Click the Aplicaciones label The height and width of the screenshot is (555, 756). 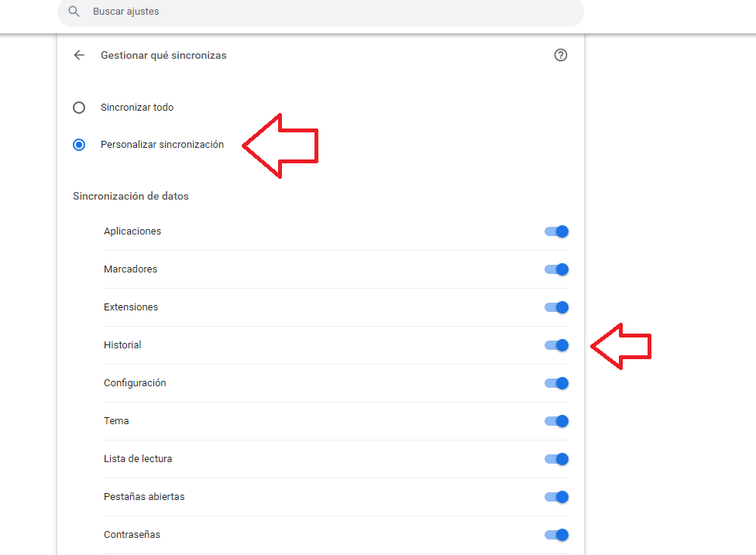pos(132,231)
